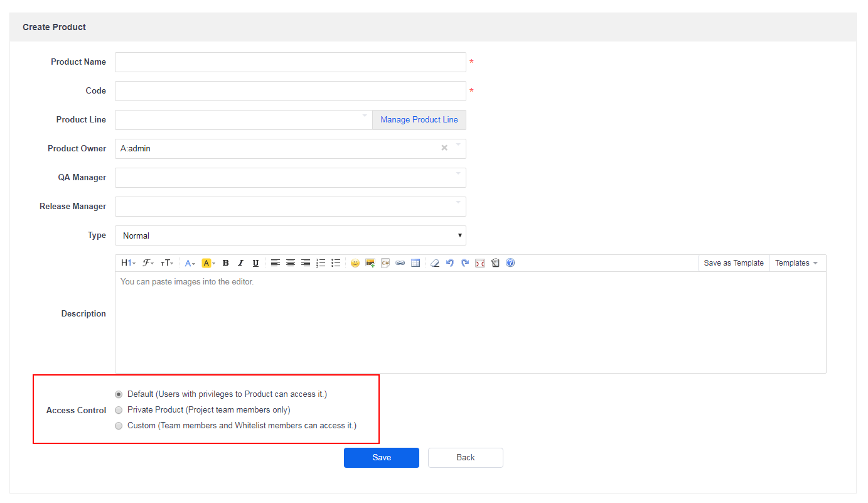This screenshot has height=503, width=868.
Task: Align description text right
Action: tap(306, 263)
